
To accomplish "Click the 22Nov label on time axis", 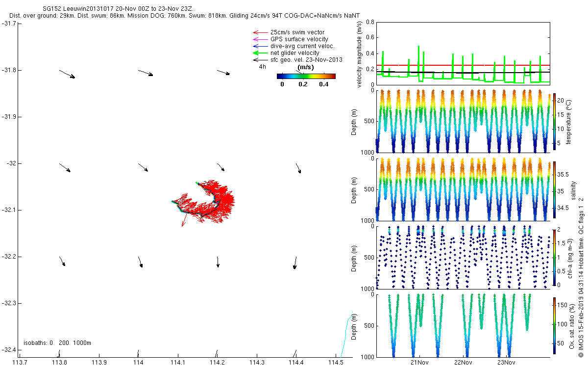I will point(463,363).
